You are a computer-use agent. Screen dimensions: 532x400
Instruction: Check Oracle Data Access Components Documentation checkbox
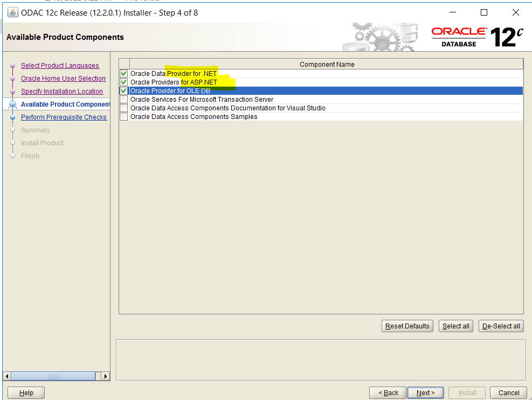pos(124,108)
